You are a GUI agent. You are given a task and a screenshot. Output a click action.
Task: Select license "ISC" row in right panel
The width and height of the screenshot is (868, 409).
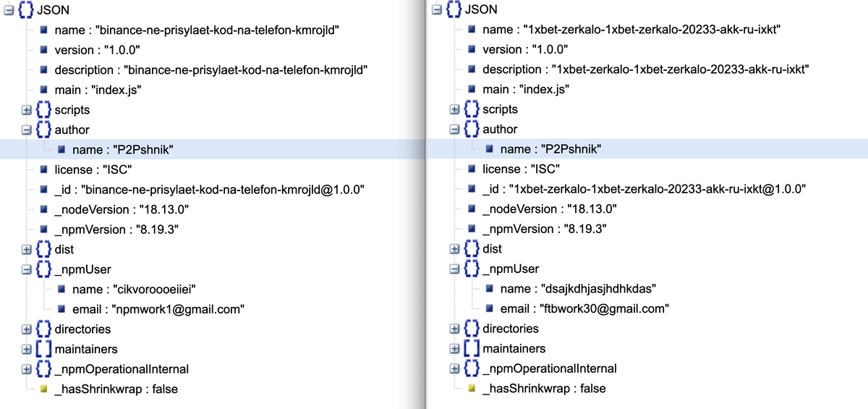point(522,169)
